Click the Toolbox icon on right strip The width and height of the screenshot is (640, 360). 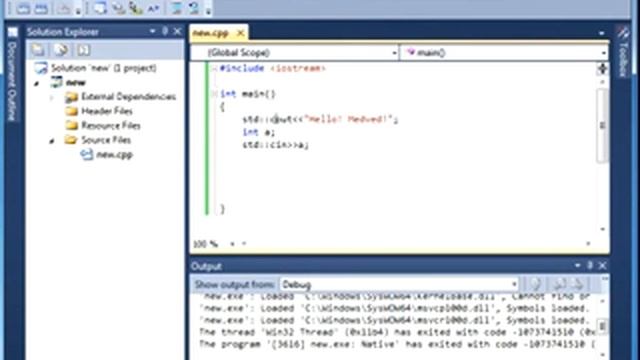[623, 33]
